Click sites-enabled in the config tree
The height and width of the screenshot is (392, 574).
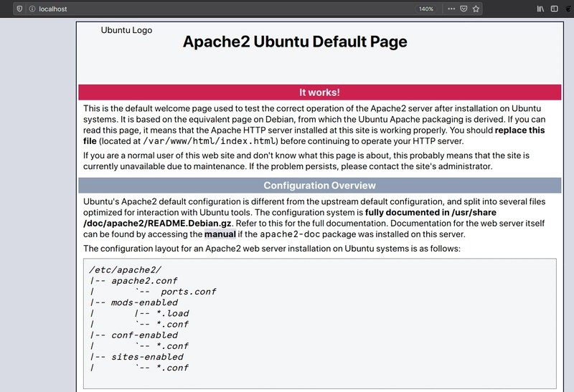point(147,357)
